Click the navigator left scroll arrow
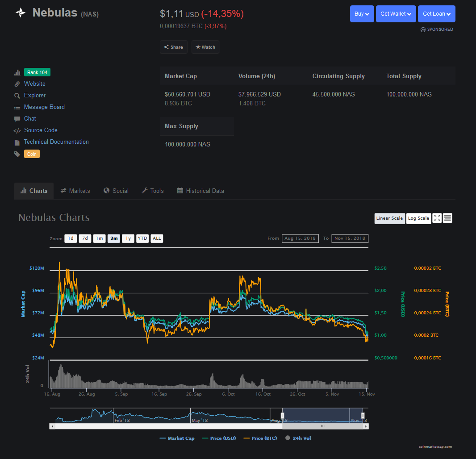The width and height of the screenshot is (476, 459). coord(52,426)
